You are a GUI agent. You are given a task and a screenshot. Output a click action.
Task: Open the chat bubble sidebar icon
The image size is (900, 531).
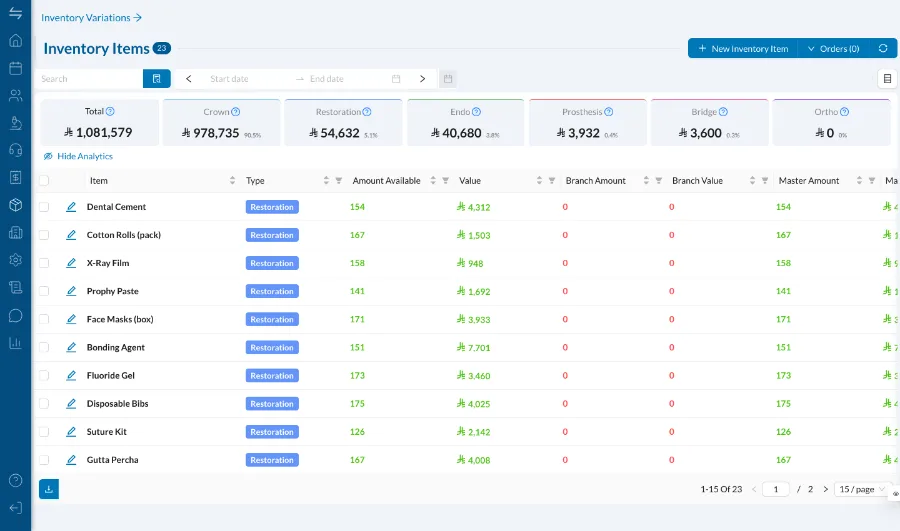pos(15,316)
